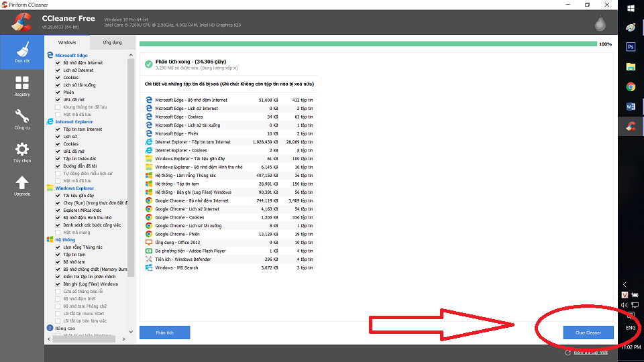Click the CCleaner taskbar icon
Screen dimensions: 644x362
[x=631, y=127]
